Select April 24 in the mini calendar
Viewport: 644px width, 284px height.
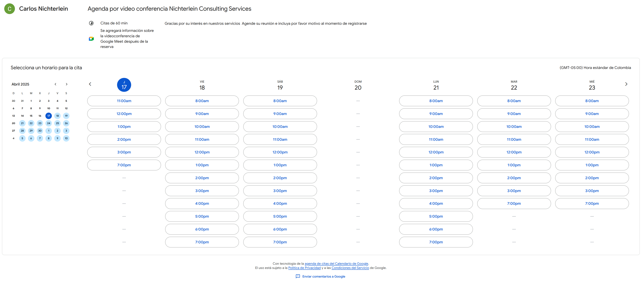[48, 123]
